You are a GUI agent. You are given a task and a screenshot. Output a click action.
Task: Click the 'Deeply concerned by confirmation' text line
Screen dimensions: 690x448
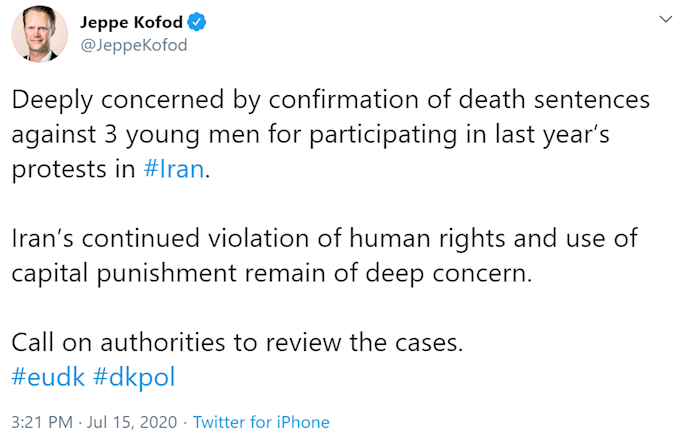[330, 101]
